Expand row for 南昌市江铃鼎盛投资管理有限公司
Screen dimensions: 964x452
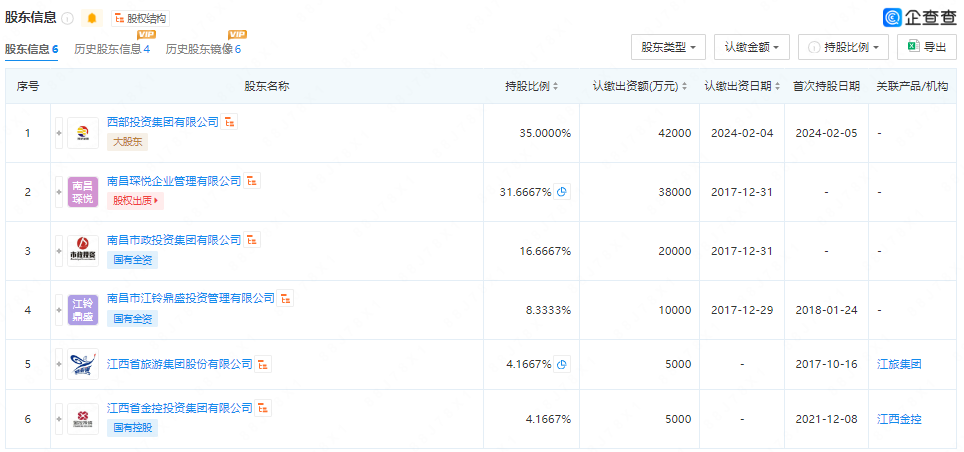click(59, 310)
